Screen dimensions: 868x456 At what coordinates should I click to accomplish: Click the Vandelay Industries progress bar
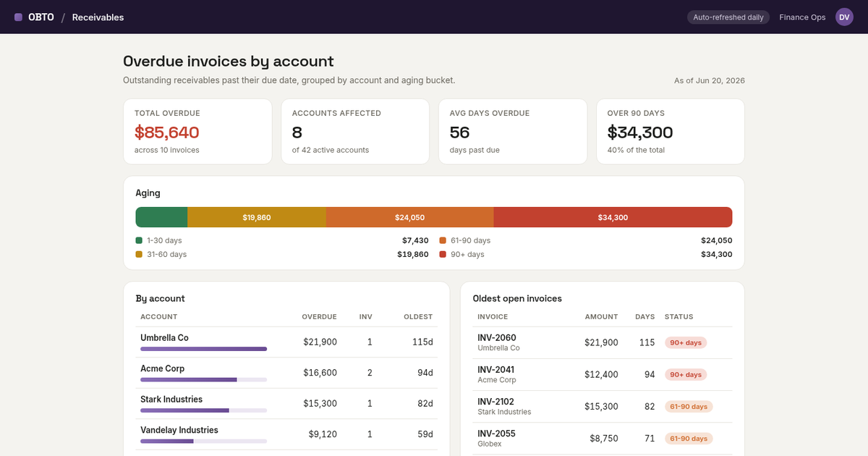203,441
